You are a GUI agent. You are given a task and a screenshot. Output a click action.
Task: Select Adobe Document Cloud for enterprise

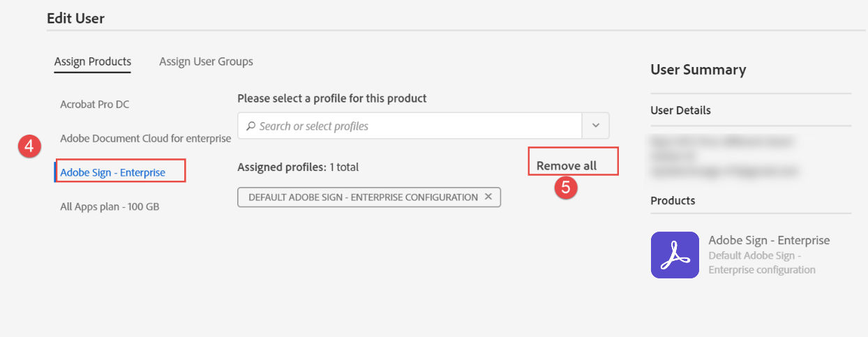(x=145, y=138)
